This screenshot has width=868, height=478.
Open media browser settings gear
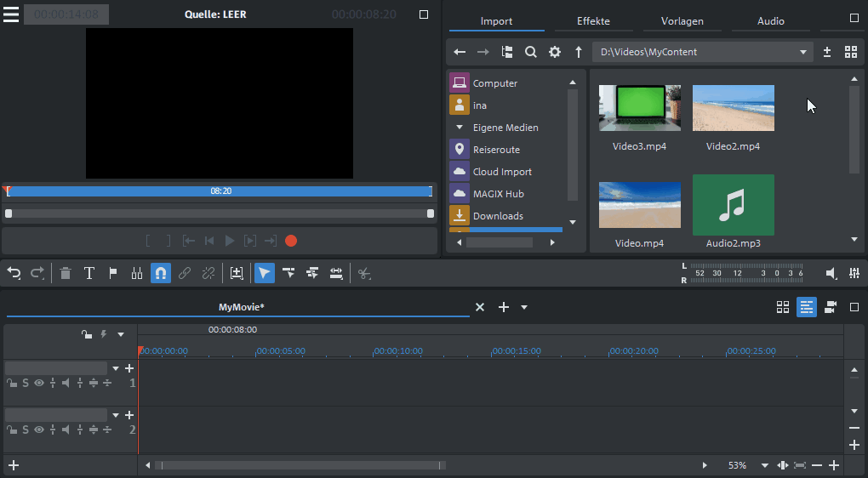[555, 52]
